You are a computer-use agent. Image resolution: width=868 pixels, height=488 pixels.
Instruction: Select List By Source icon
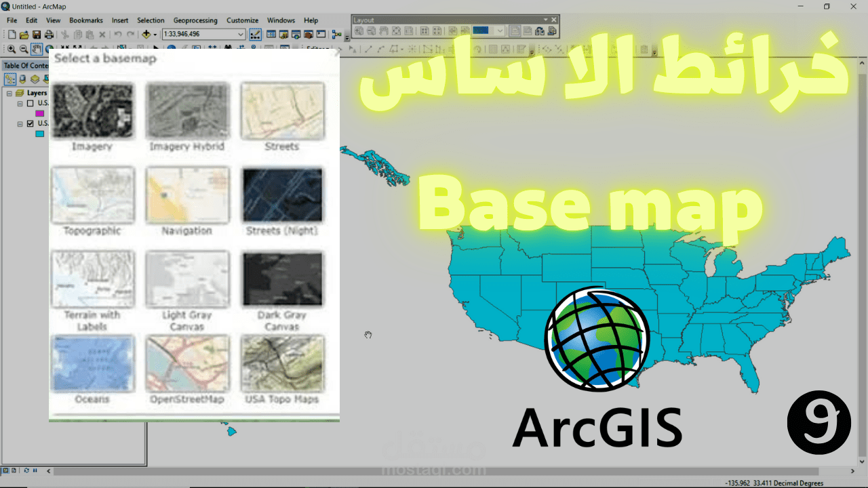pos(22,79)
